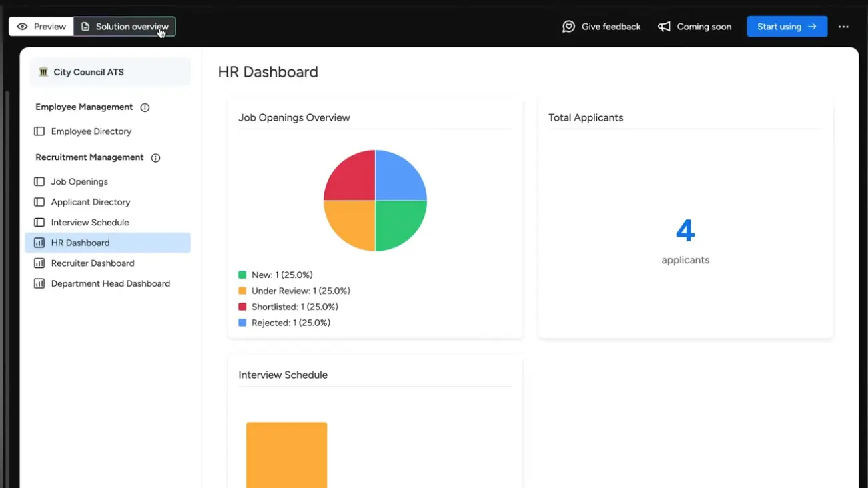Click the Preview eye icon
The image size is (868, 488).
[23, 26]
